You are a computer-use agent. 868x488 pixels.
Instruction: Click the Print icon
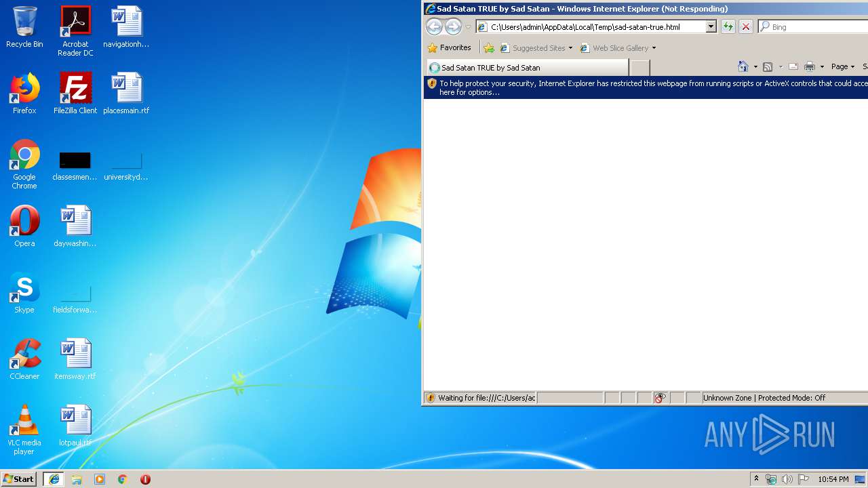809,66
